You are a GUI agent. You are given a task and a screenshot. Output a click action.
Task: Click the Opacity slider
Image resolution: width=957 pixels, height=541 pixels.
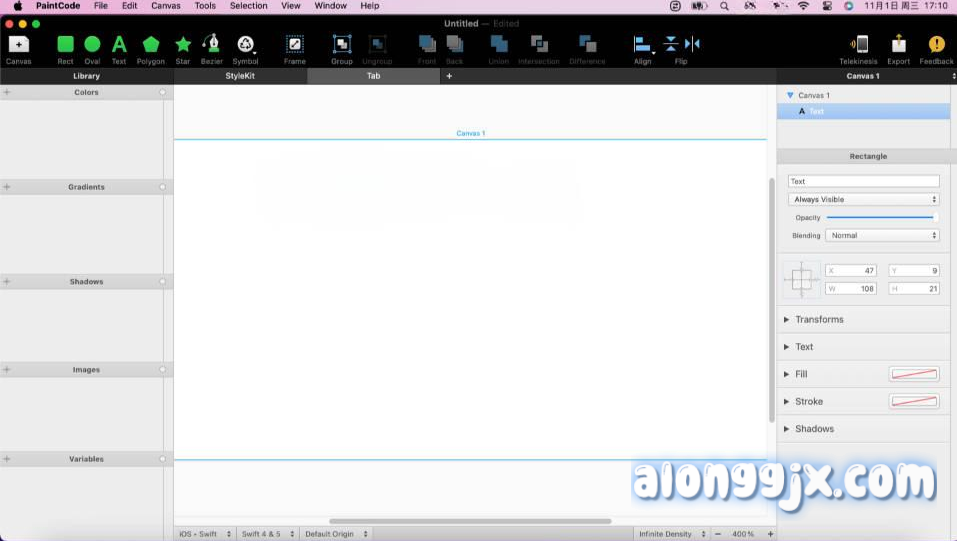[x=880, y=217]
